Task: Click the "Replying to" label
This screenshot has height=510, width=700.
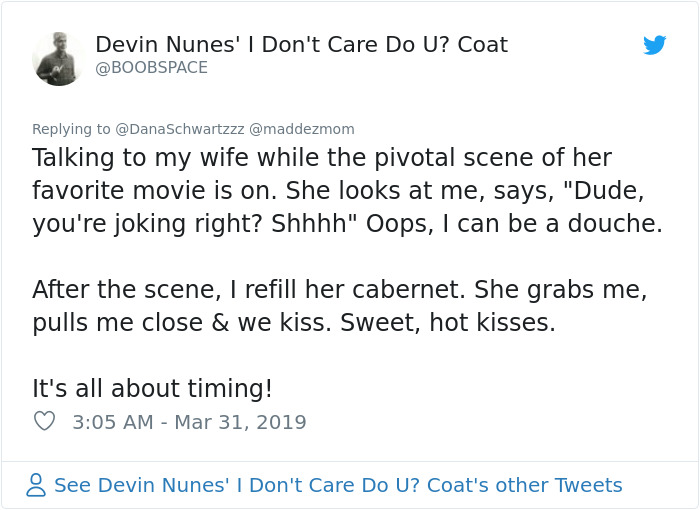Action: pyautogui.click(x=71, y=129)
